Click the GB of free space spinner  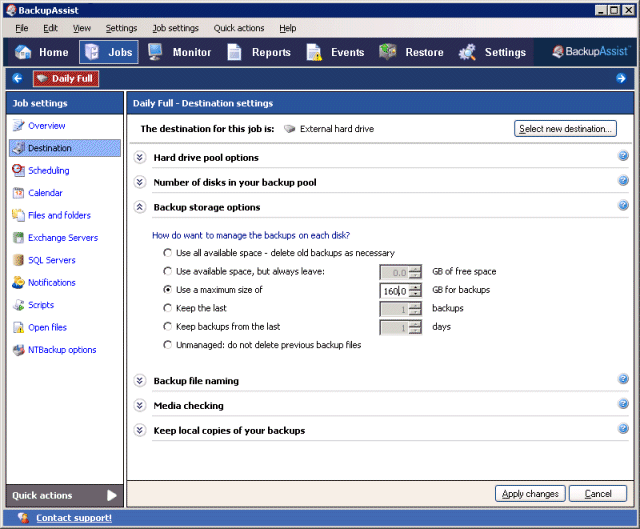(416, 272)
